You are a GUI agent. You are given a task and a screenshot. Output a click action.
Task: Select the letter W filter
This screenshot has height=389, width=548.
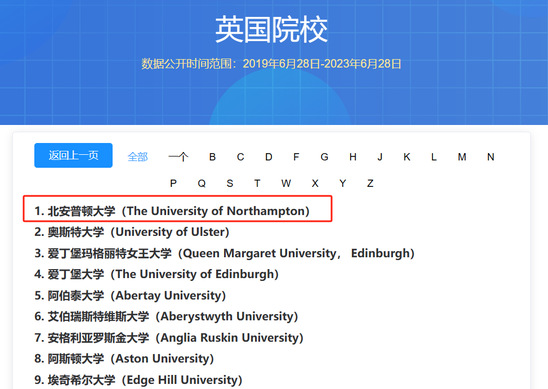click(x=286, y=183)
